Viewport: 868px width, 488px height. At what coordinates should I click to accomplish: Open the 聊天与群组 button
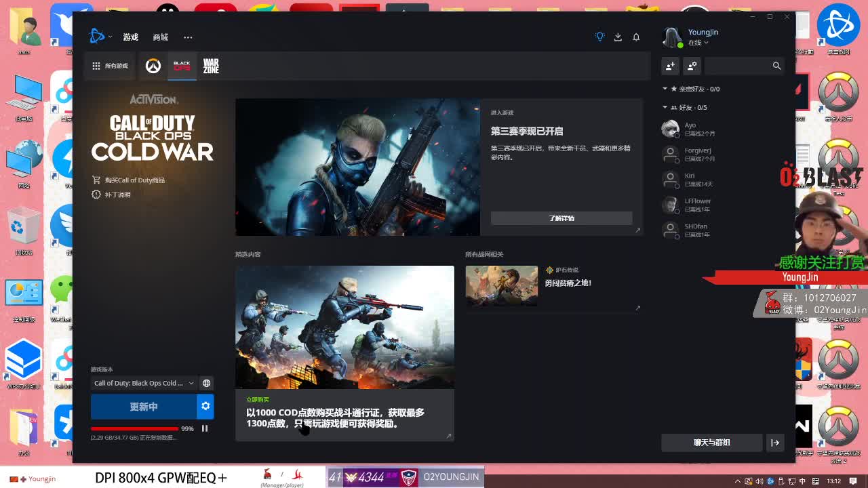[711, 443]
